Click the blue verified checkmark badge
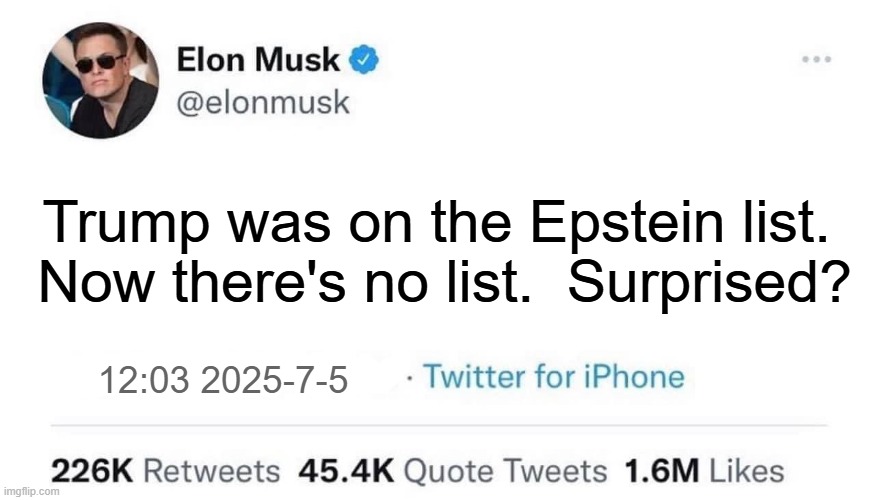 pyautogui.click(x=364, y=59)
